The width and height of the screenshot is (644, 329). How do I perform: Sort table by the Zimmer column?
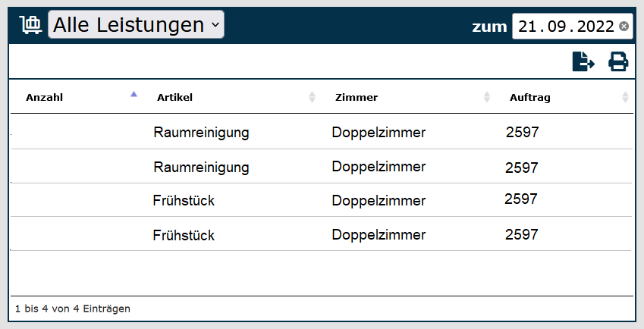point(356,98)
